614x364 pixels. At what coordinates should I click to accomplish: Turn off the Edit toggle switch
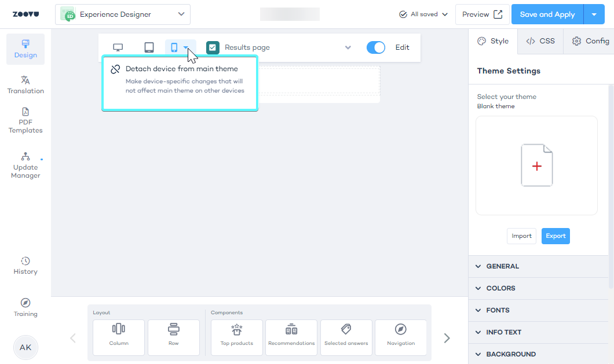pyautogui.click(x=376, y=47)
